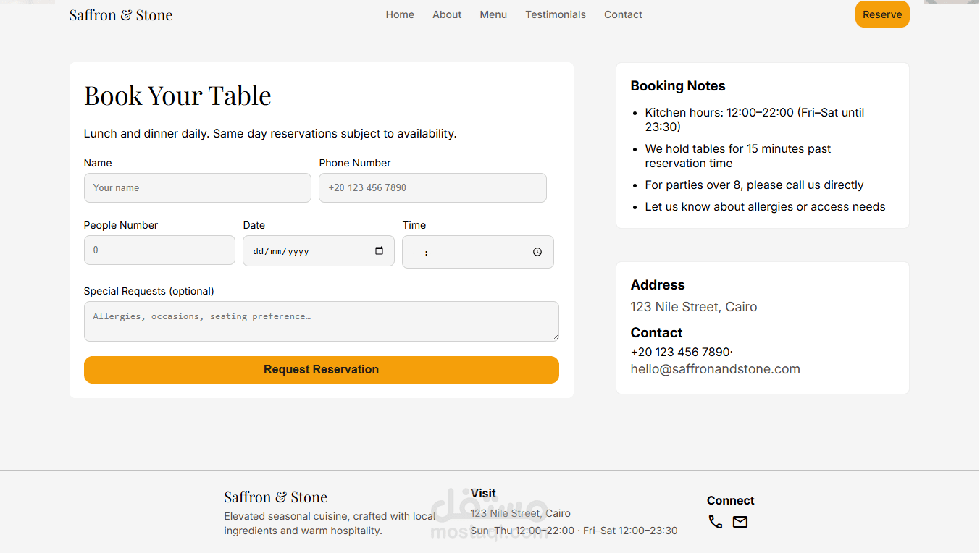The width and height of the screenshot is (980, 553).
Task: Select the People Number input
Action: 159,250
